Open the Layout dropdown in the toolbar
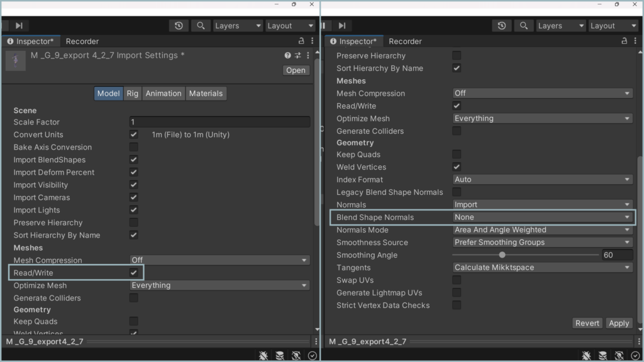The image size is (644, 362). (x=290, y=25)
